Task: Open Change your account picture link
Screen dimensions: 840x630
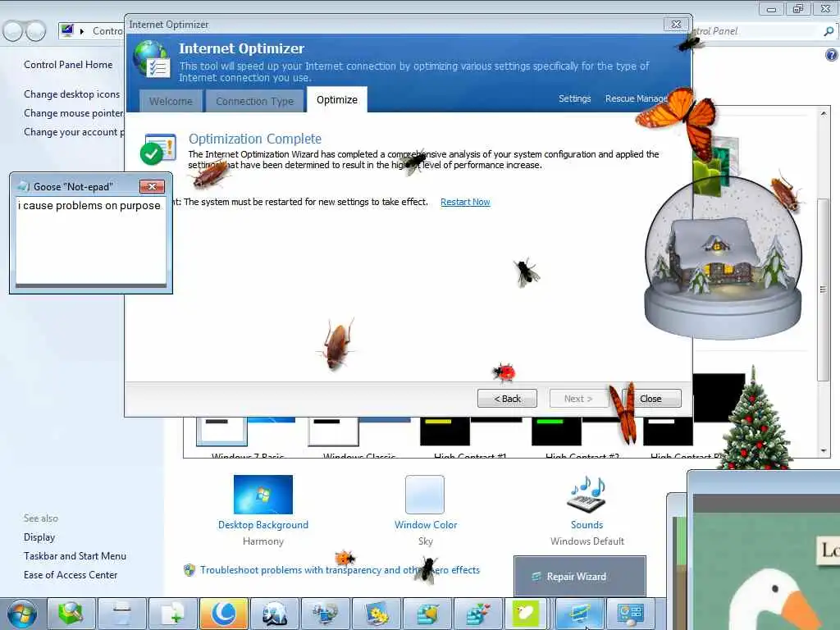Action: [74, 132]
